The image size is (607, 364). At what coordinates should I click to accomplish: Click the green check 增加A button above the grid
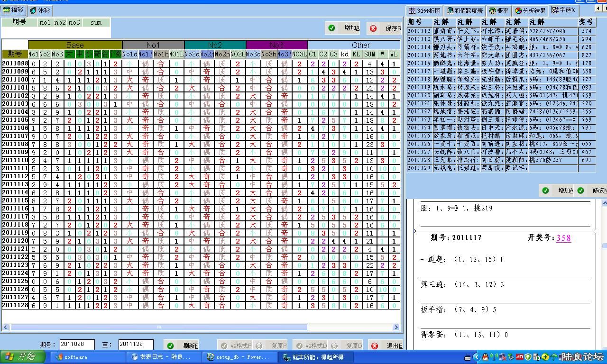tap(344, 28)
